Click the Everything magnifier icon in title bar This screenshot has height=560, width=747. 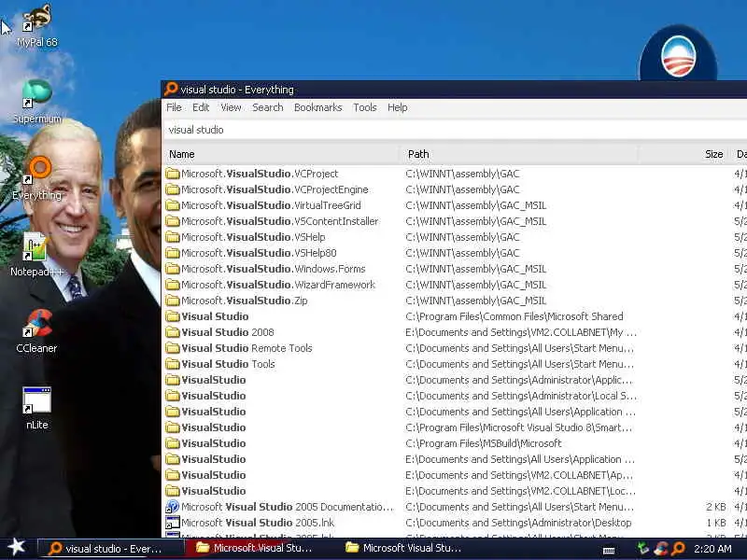click(x=171, y=89)
